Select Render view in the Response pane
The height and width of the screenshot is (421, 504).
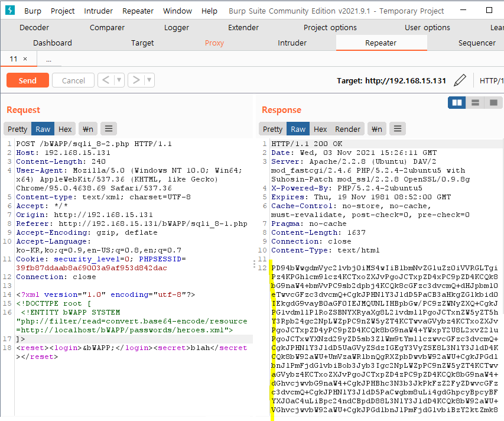[x=347, y=129]
